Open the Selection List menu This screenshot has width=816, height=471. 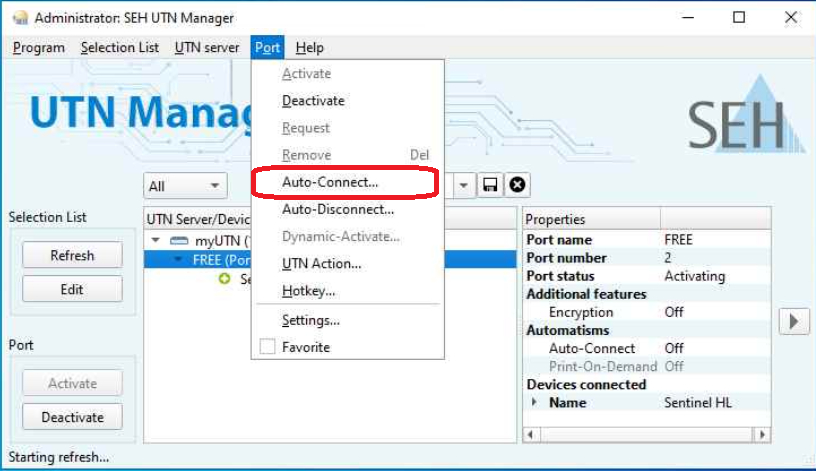point(120,47)
